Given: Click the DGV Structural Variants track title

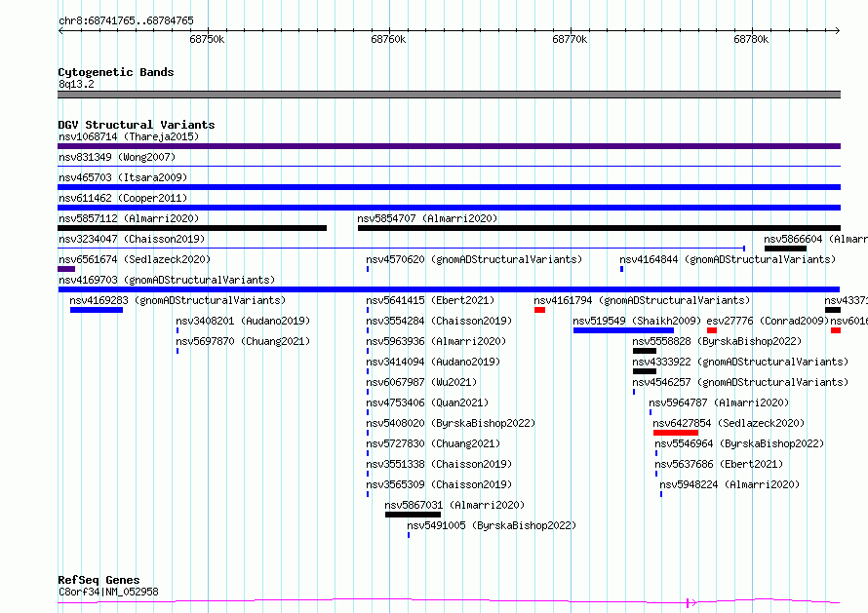Looking at the screenshot, I should [x=137, y=125].
